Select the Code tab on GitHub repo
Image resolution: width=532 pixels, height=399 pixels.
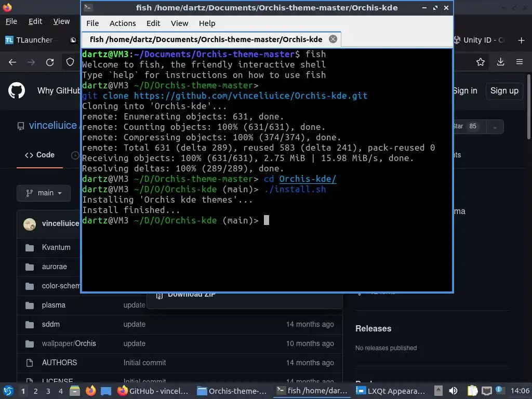tap(39, 155)
